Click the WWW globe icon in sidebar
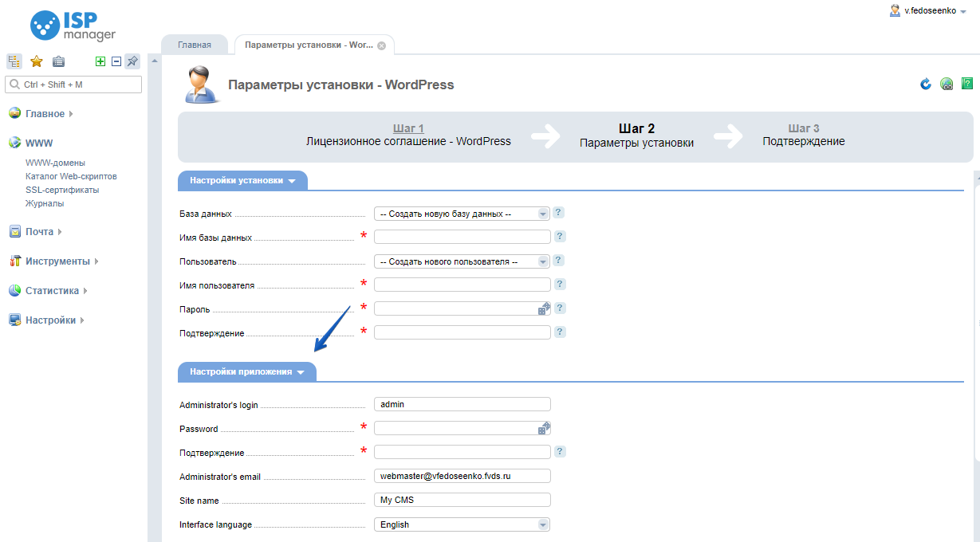This screenshot has width=980, height=542. 14,143
